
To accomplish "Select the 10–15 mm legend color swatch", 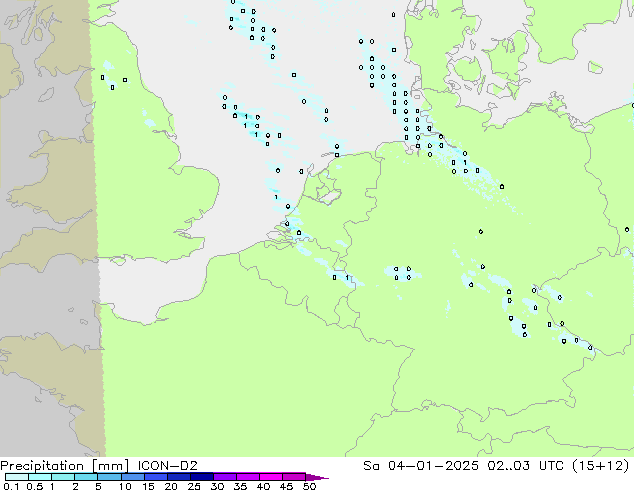I will [132, 477].
